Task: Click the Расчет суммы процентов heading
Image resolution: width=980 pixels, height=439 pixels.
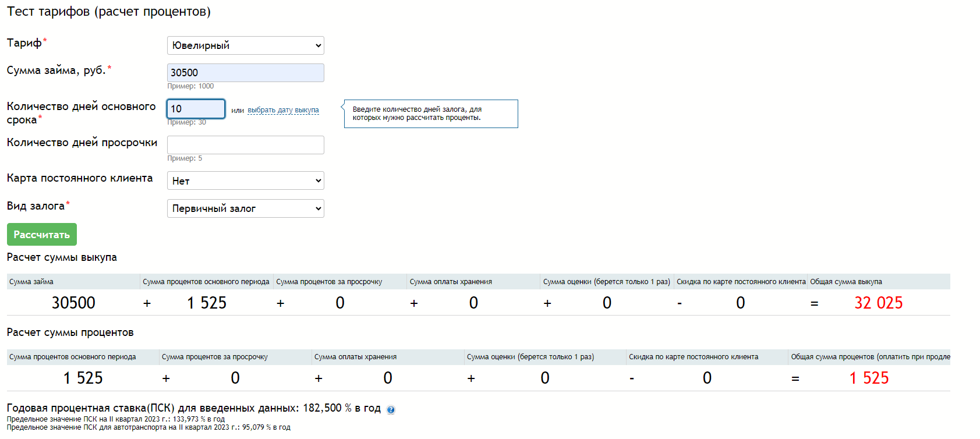Action: 70,332
